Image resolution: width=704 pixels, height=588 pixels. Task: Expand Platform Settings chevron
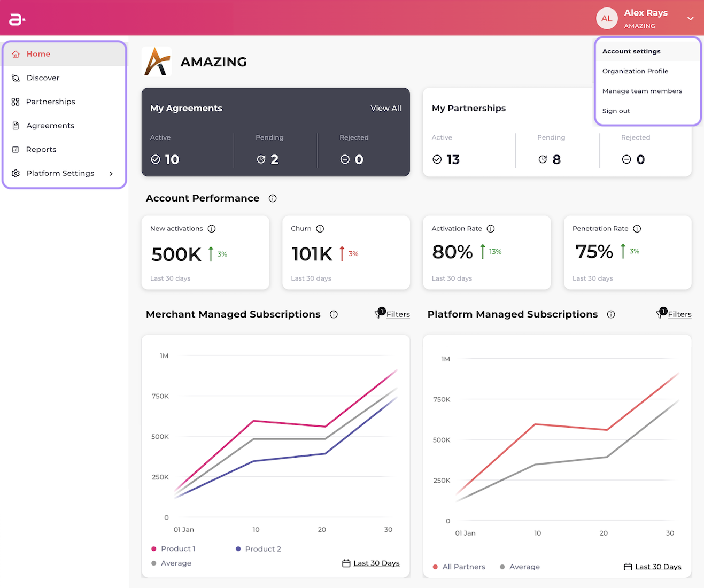pos(111,173)
